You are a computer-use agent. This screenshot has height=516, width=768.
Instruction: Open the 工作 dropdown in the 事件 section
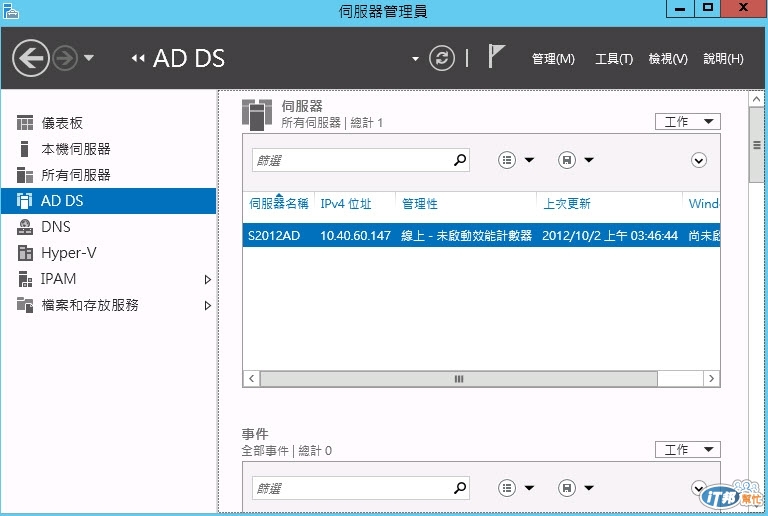[x=688, y=449]
